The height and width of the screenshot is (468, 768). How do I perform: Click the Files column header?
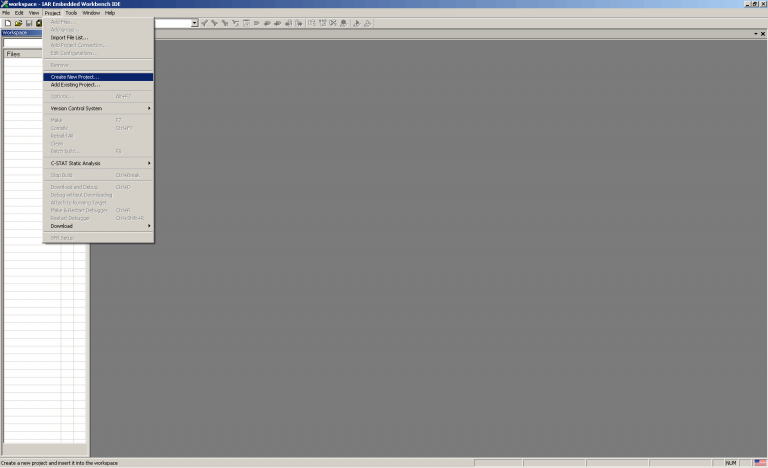coord(20,54)
